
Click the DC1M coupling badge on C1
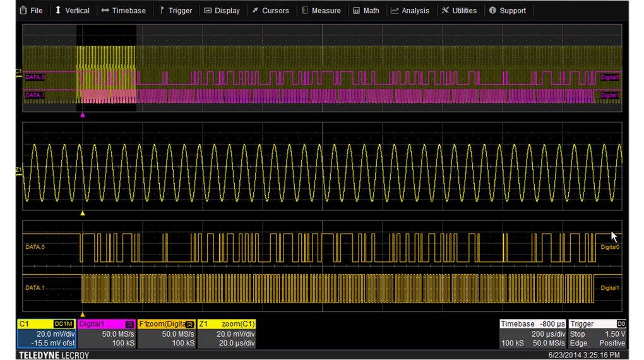64,324
